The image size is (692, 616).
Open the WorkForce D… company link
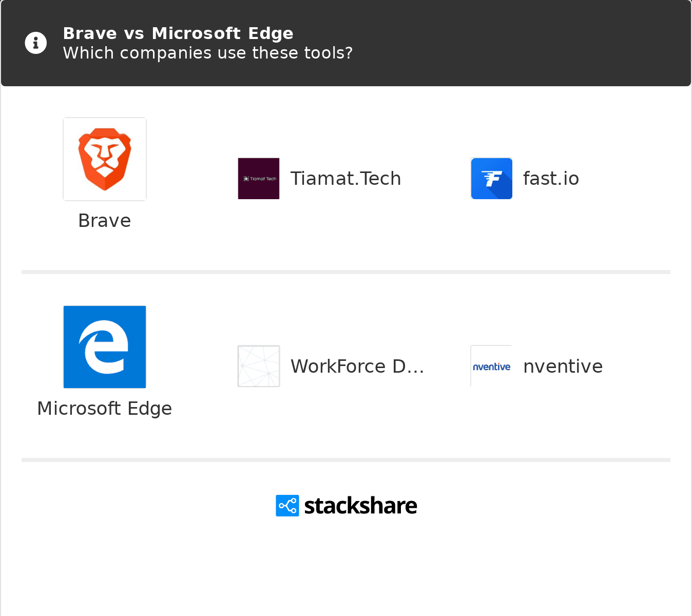[x=357, y=367]
